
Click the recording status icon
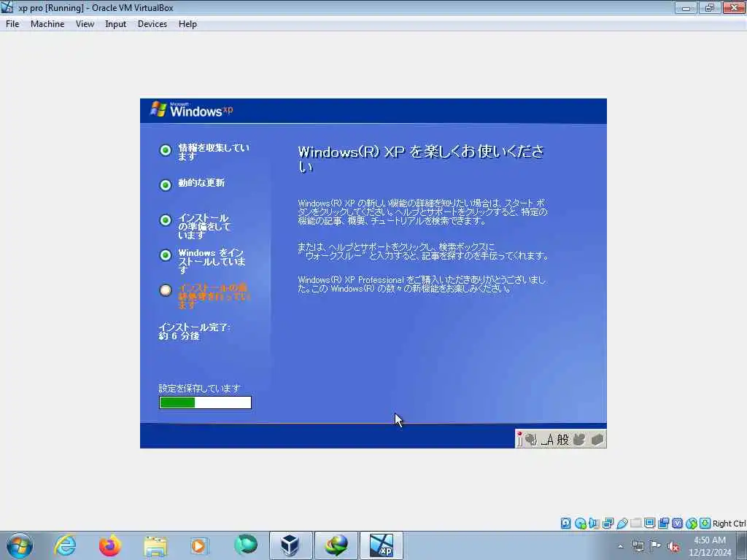click(x=663, y=524)
